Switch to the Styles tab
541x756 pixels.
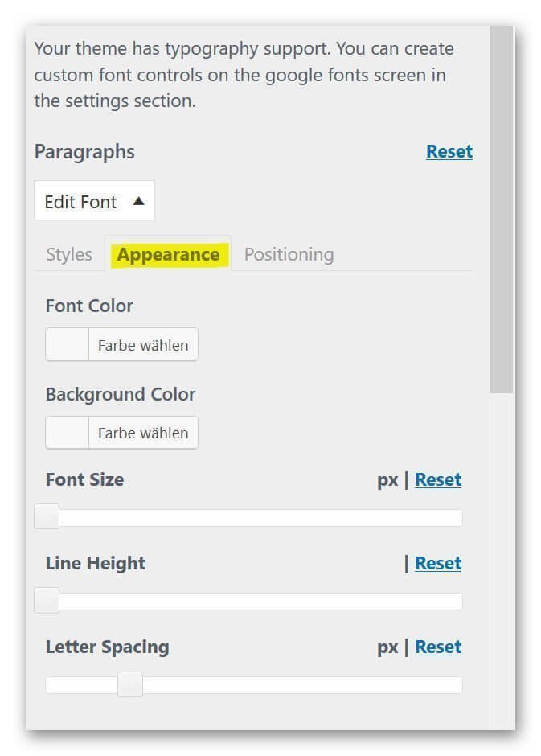(x=69, y=254)
